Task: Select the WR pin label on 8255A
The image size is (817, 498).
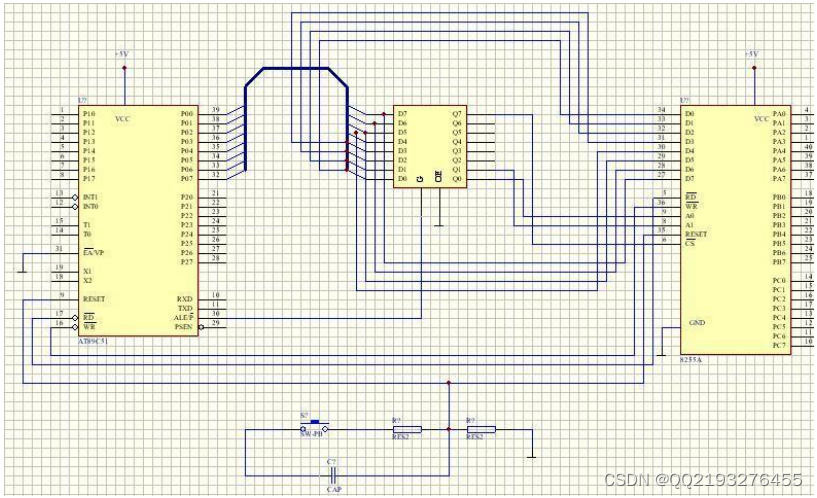Action: [x=691, y=207]
